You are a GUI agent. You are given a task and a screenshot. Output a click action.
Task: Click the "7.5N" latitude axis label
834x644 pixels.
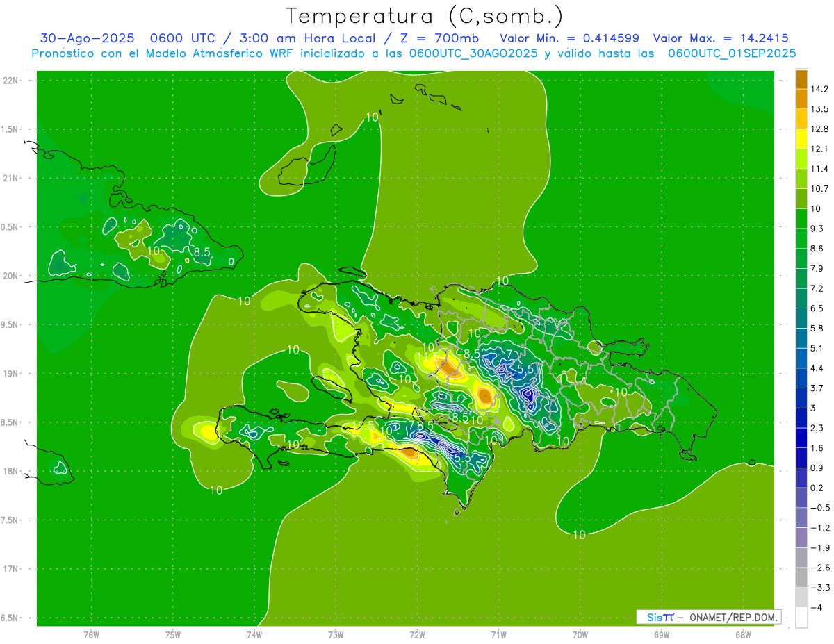(x=10, y=521)
